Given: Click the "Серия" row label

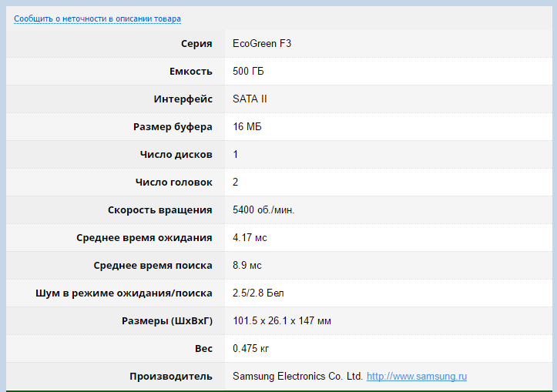Looking at the screenshot, I should click(x=196, y=43).
